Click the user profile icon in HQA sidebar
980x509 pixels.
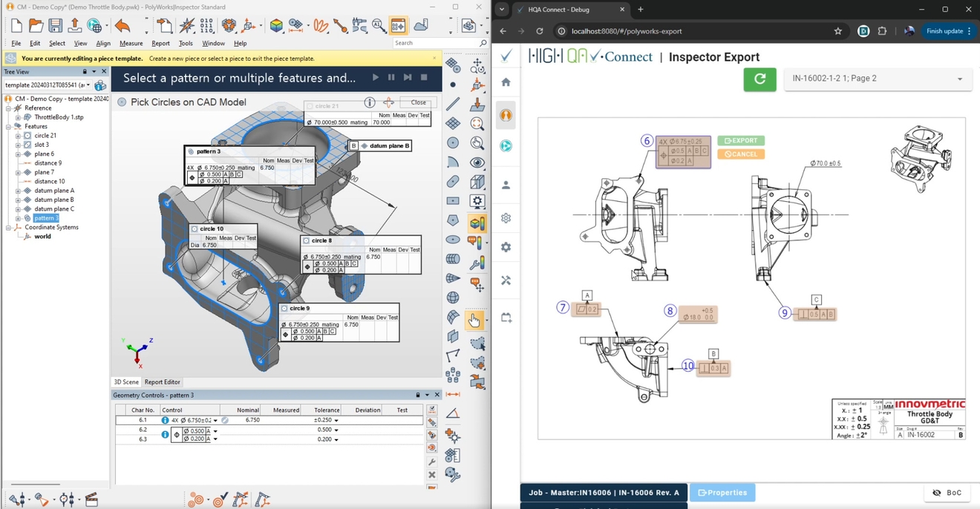click(x=506, y=185)
